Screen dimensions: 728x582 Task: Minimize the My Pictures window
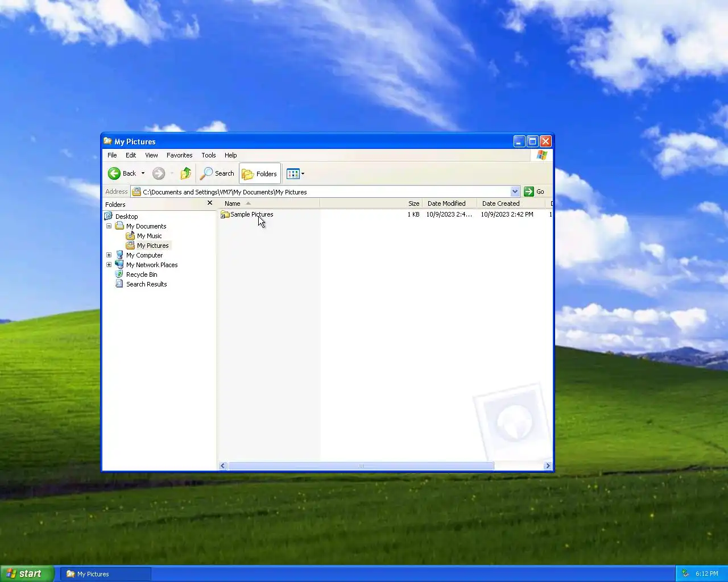pyautogui.click(x=519, y=142)
